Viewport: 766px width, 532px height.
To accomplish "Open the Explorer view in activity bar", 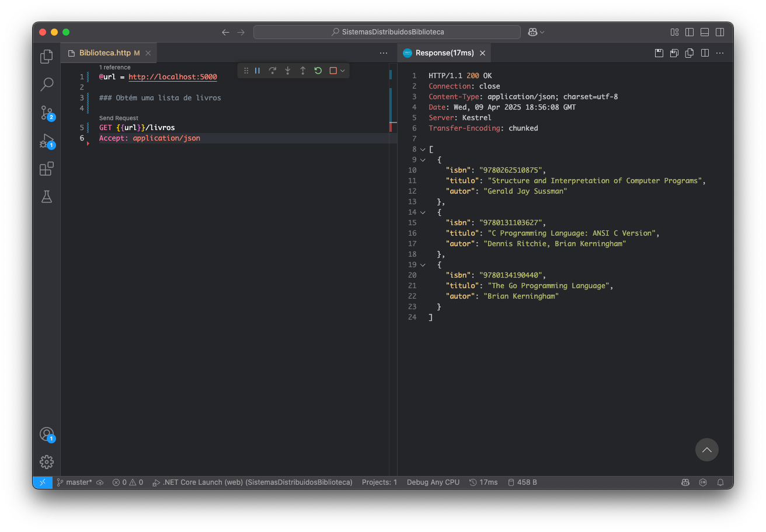I will pyautogui.click(x=47, y=57).
